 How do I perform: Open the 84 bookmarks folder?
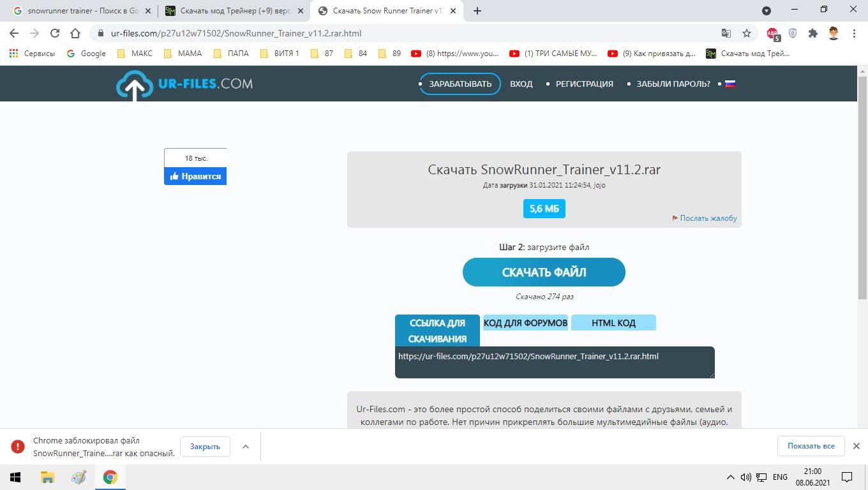pos(355,54)
